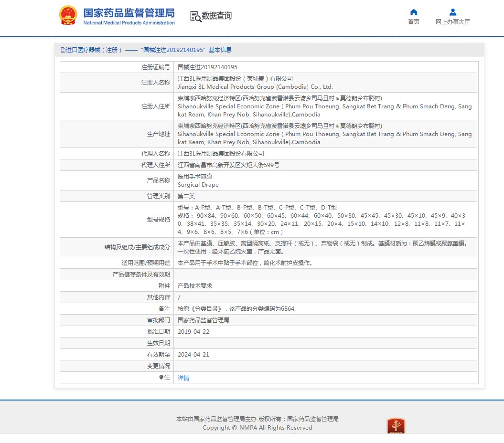Click Jiangxi 3L Medical Products Group text

coord(255,87)
